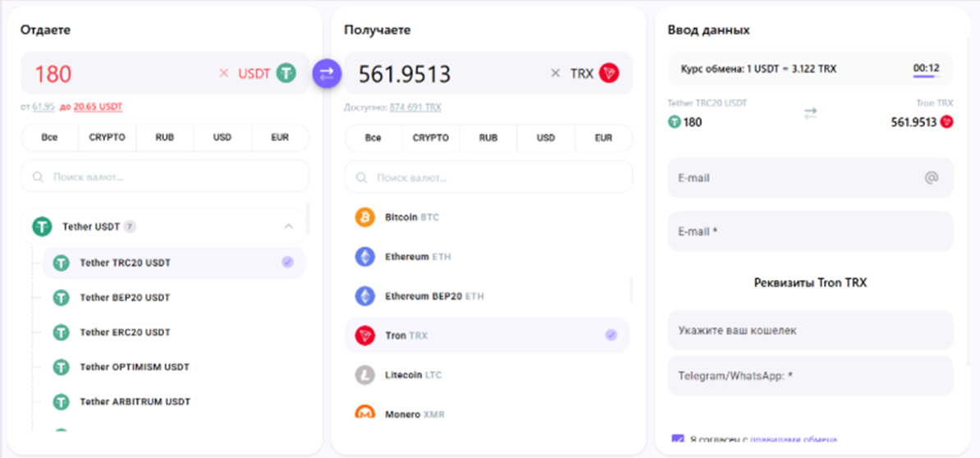Click the Litecoin silver coin icon
Screen dimensions: 980x458
(x=365, y=375)
